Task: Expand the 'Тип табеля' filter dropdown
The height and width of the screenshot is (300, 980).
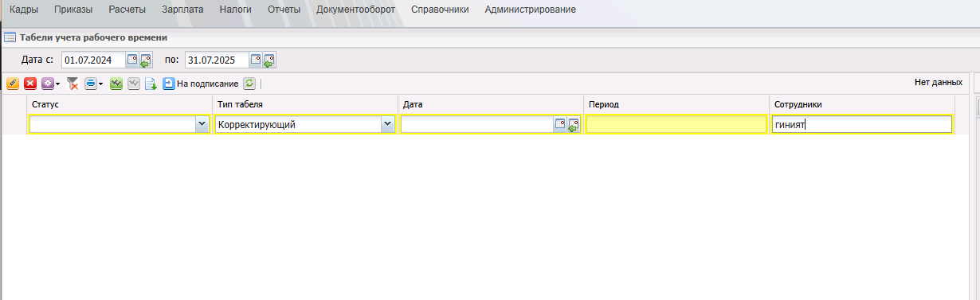Action: click(387, 124)
